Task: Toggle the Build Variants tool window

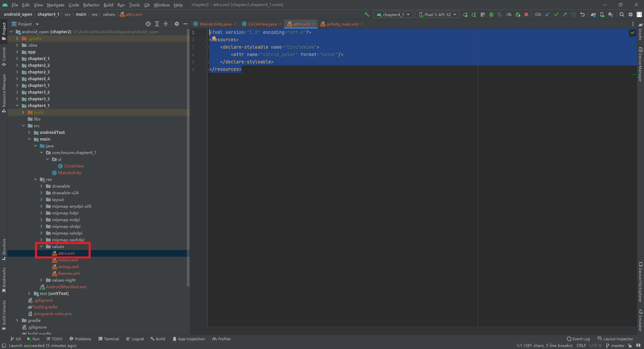Action: click(x=4, y=315)
